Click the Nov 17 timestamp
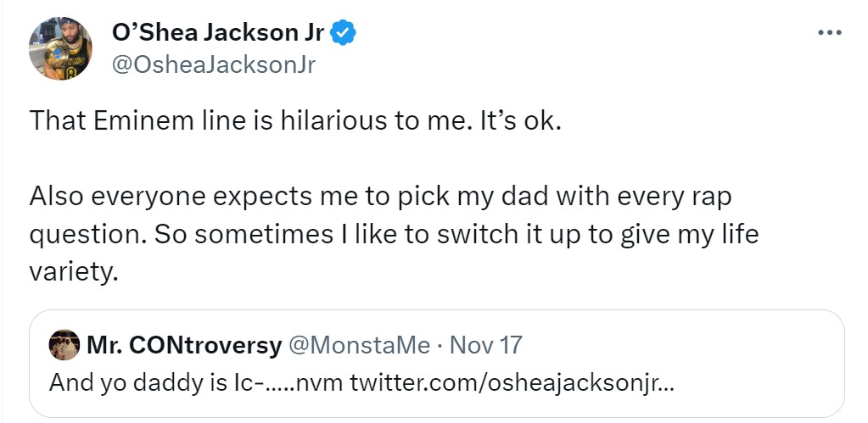868x423 pixels. tap(485, 346)
